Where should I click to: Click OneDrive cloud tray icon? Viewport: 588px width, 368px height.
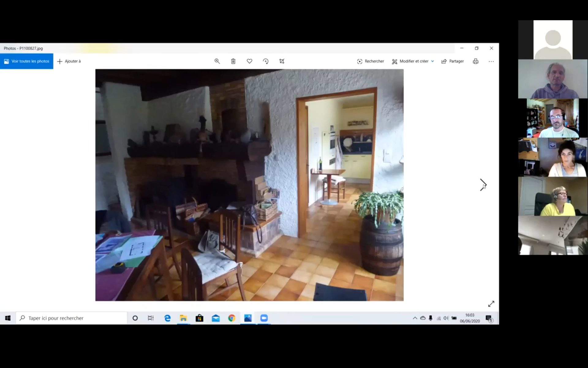tap(423, 318)
